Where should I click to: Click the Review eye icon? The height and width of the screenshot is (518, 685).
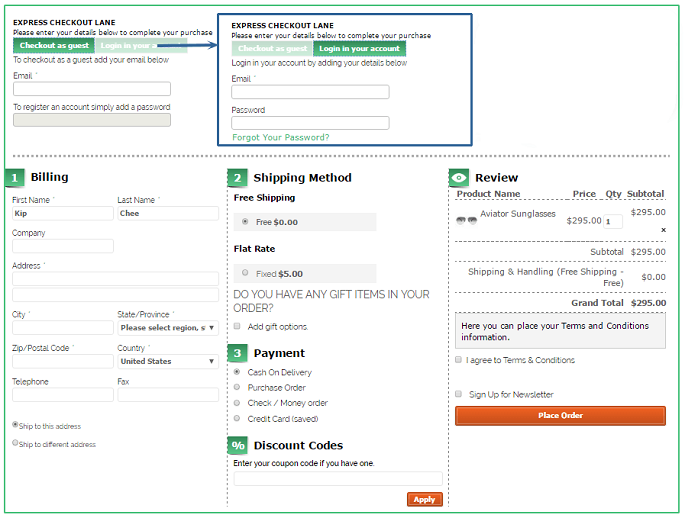click(x=459, y=178)
